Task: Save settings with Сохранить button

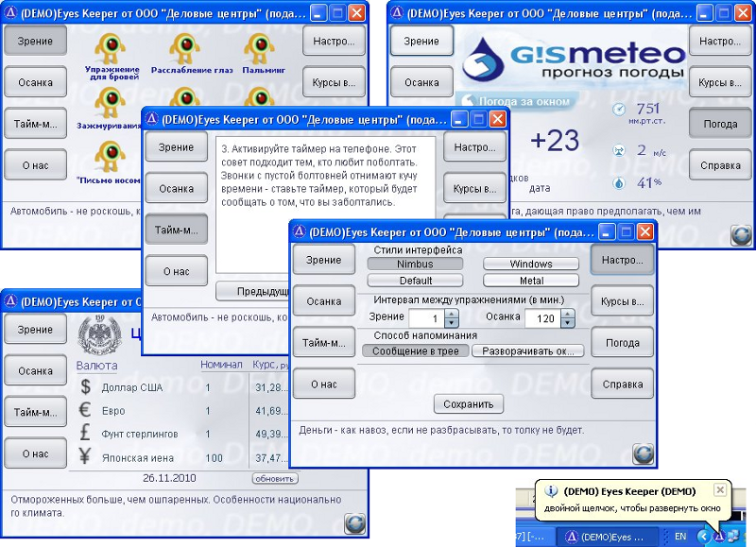Action: pyautogui.click(x=469, y=403)
